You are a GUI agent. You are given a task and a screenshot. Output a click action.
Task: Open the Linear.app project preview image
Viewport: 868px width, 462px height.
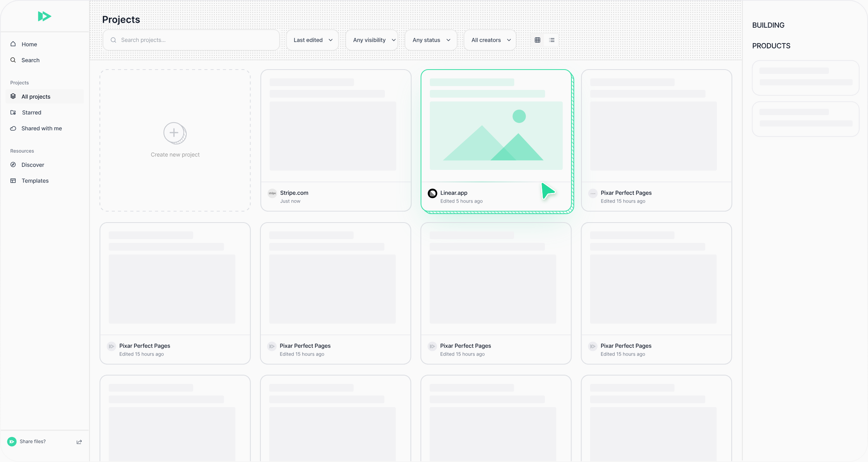(496, 136)
